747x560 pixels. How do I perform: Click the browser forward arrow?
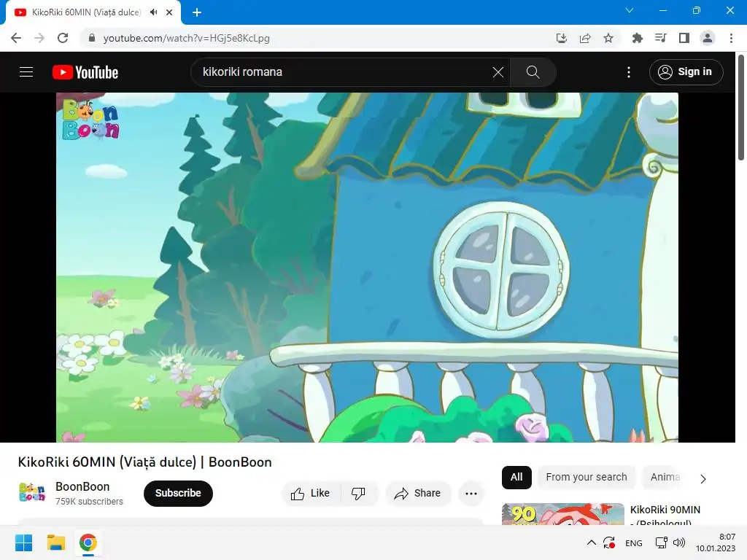tap(39, 38)
